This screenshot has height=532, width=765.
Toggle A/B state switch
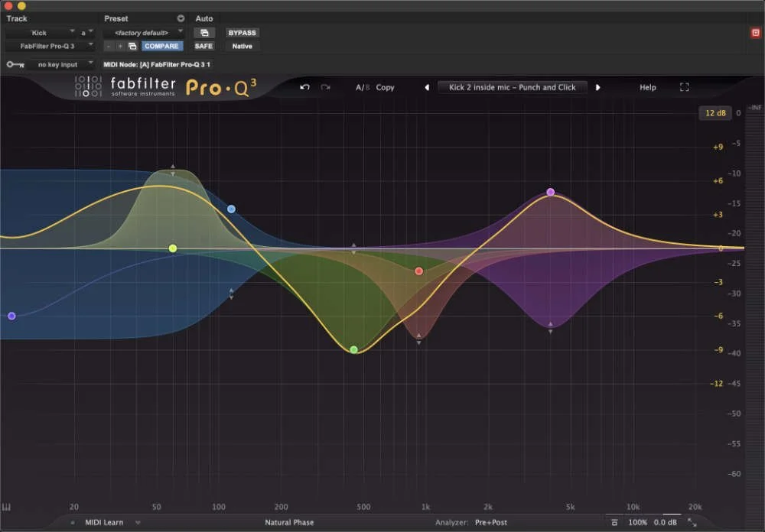363,87
